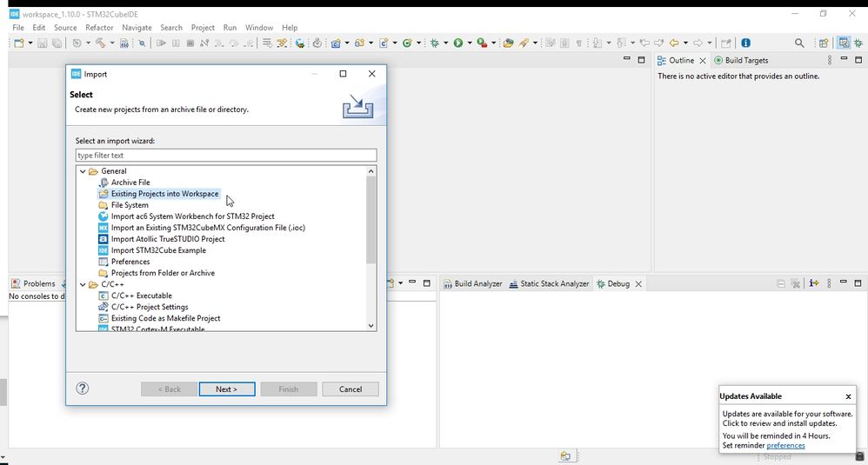This screenshot has height=465, width=868.
Task: Click the Open Element folder icon
Action: point(508,43)
